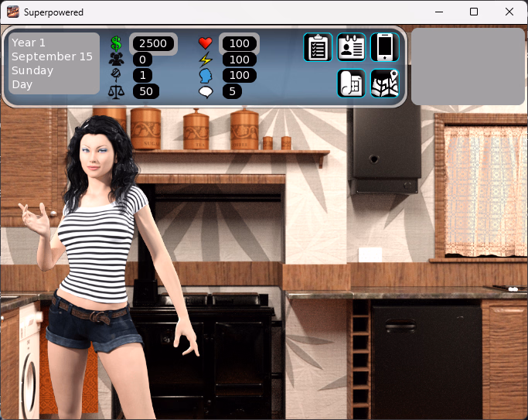Open the smartphone icon
This screenshot has height=420, width=528.
tap(385, 47)
